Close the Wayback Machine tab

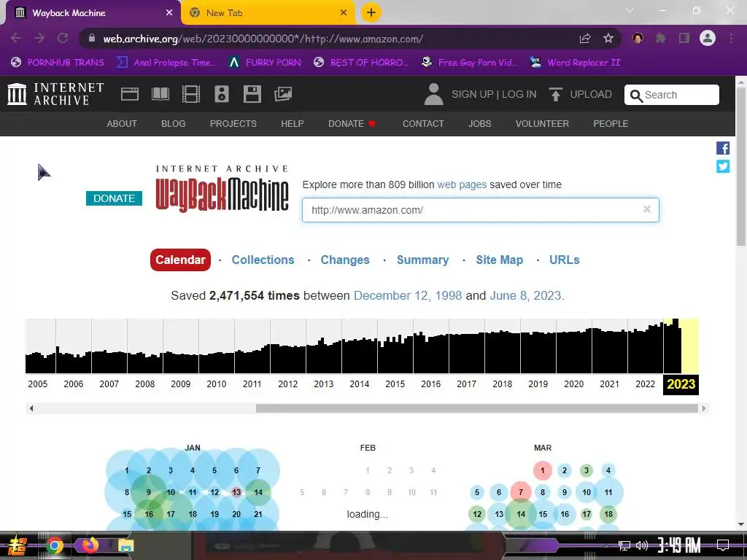(x=169, y=13)
